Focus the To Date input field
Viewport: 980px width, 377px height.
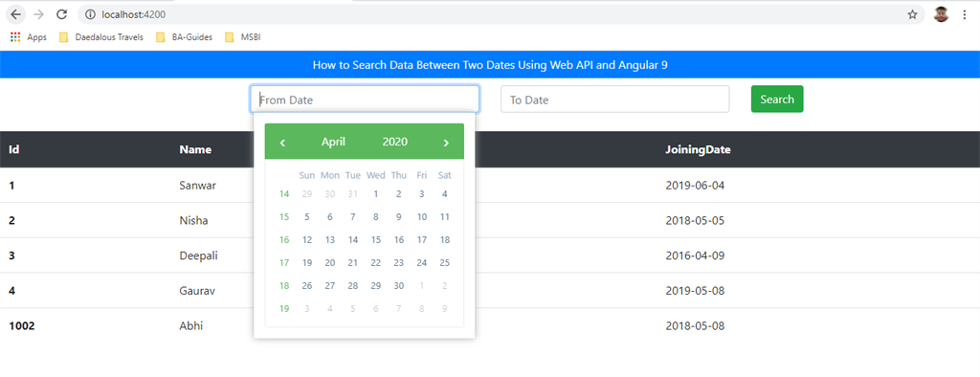tap(615, 100)
